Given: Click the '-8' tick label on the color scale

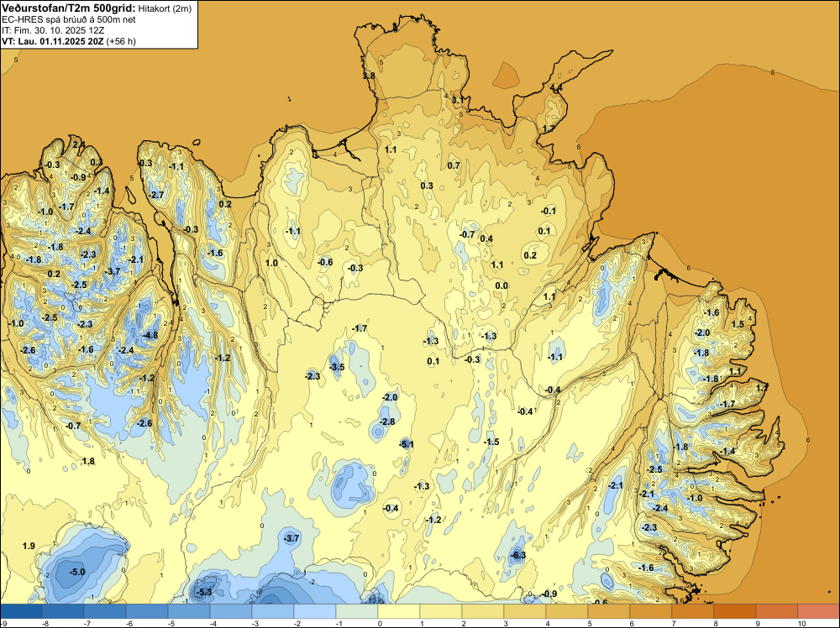Looking at the screenshot, I should coord(45,623).
